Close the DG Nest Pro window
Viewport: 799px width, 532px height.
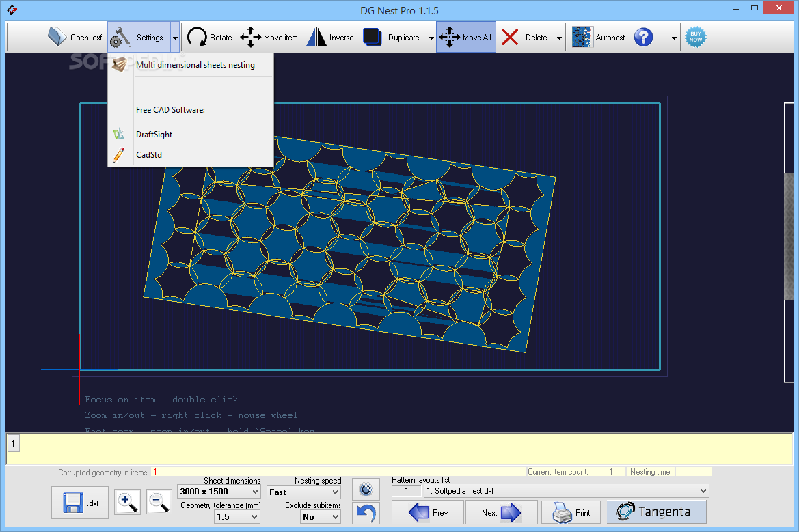click(779, 8)
